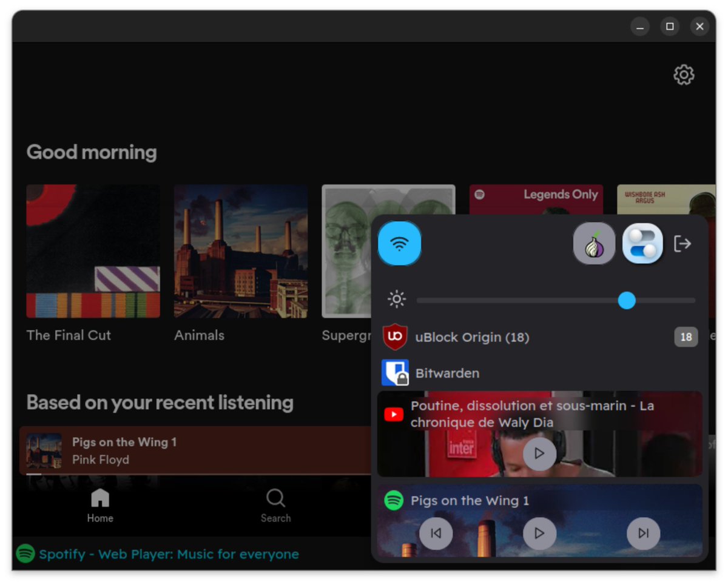Image resolution: width=728 pixels, height=585 pixels.
Task: Skip to previous track in Spotify card
Action: [x=436, y=533]
